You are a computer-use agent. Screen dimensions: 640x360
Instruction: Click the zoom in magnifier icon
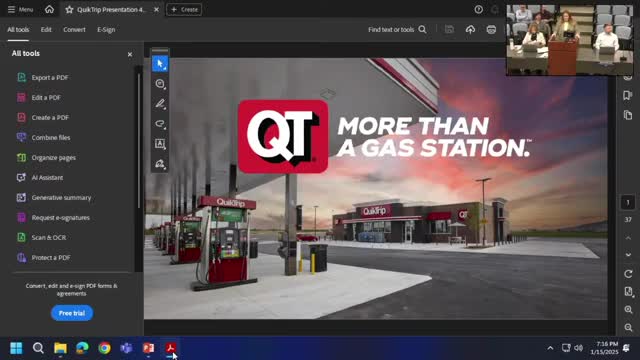628,310
